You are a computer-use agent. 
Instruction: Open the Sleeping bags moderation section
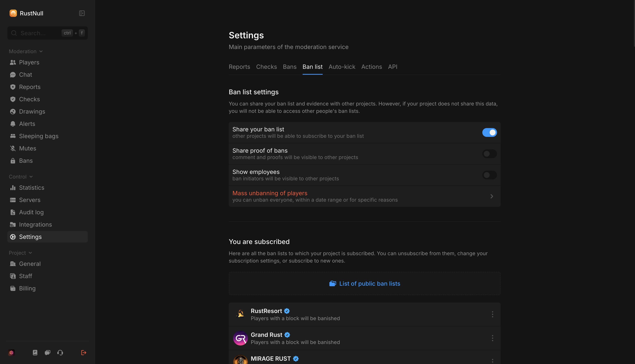point(39,136)
